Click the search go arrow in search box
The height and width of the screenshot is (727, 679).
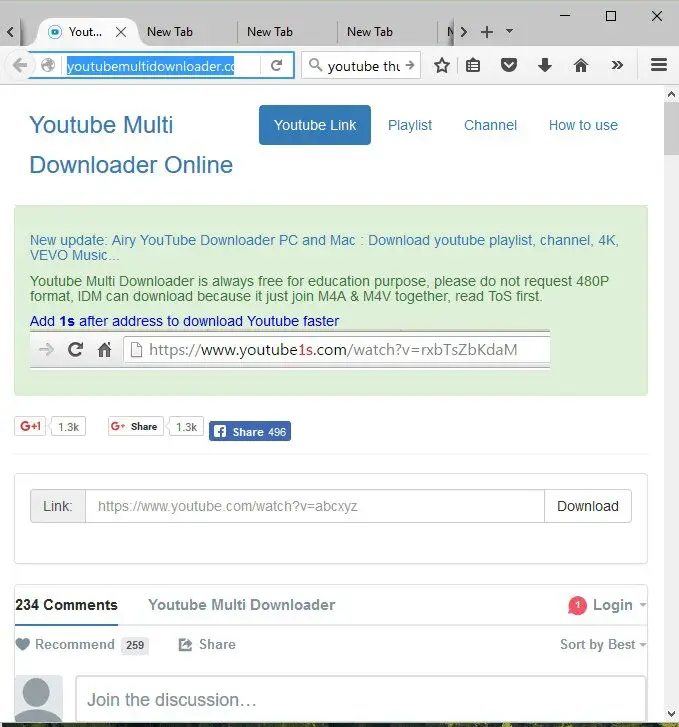(x=410, y=65)
